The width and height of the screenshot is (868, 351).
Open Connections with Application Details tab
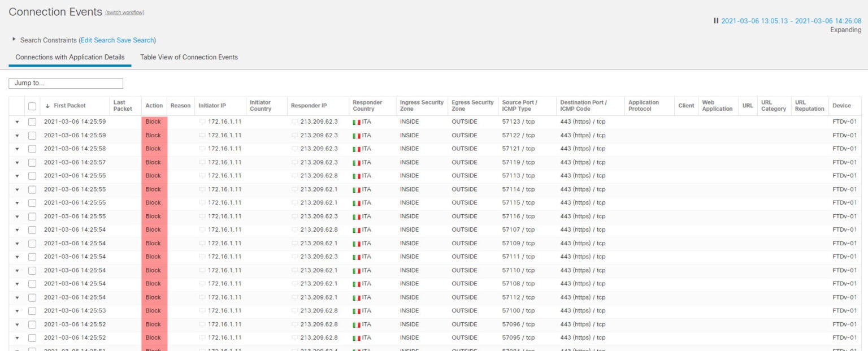point(70,57)
